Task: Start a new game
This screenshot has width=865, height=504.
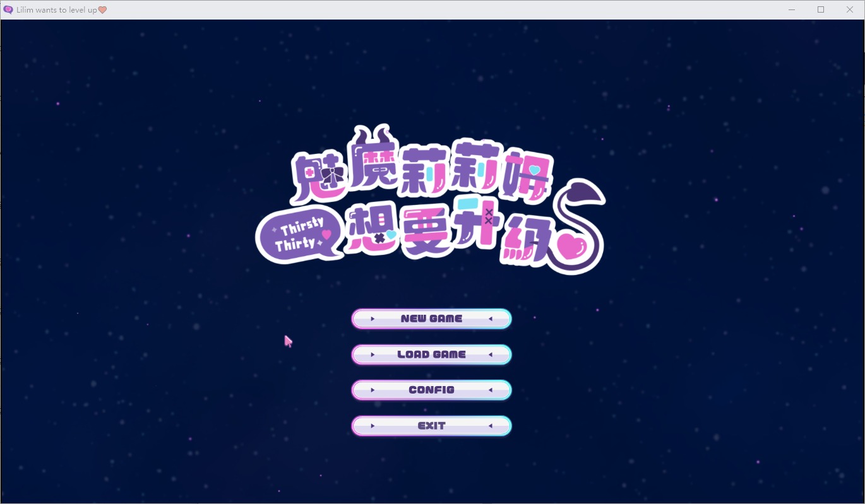Action: tap(431, 319)
